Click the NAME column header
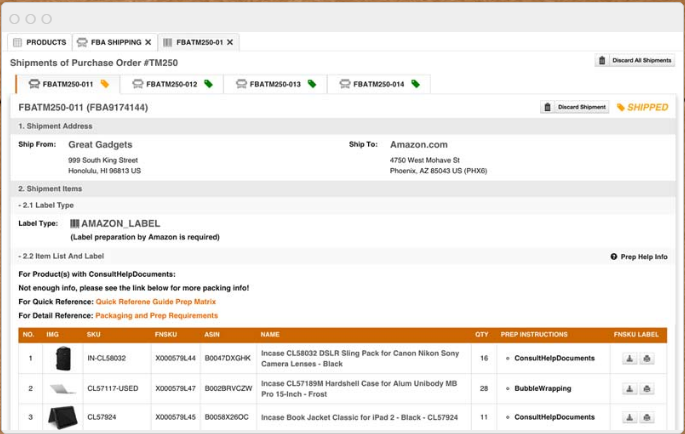685x434 pixels. coord(270,334)
